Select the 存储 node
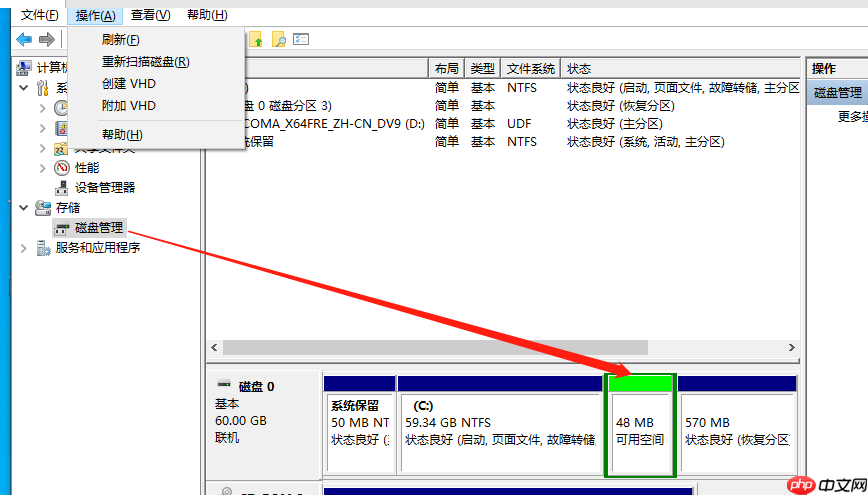 click(68, 208)
